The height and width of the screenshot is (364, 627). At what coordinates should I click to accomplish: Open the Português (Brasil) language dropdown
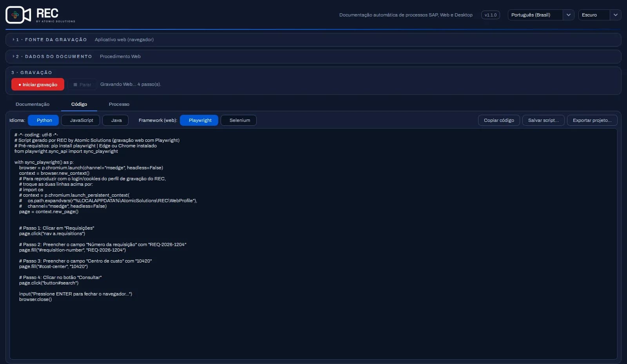coord(541,15)
